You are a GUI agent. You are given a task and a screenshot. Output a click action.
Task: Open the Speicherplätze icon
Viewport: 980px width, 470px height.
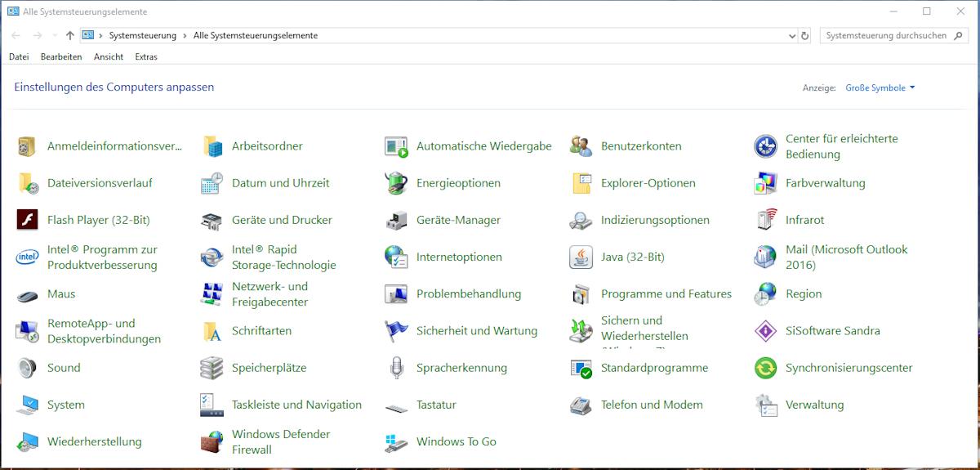[212, 368]
